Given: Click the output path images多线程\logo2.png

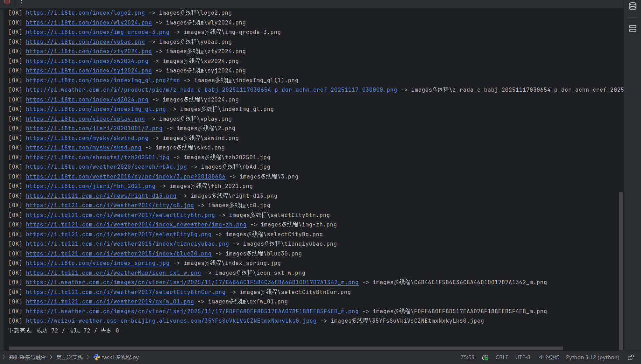Looking at the screenshot, I should pos(195,13).
